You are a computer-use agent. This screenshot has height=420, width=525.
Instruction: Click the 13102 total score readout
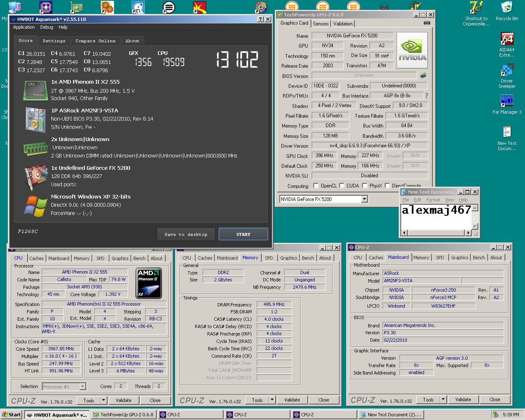click(x=237, y=60)
